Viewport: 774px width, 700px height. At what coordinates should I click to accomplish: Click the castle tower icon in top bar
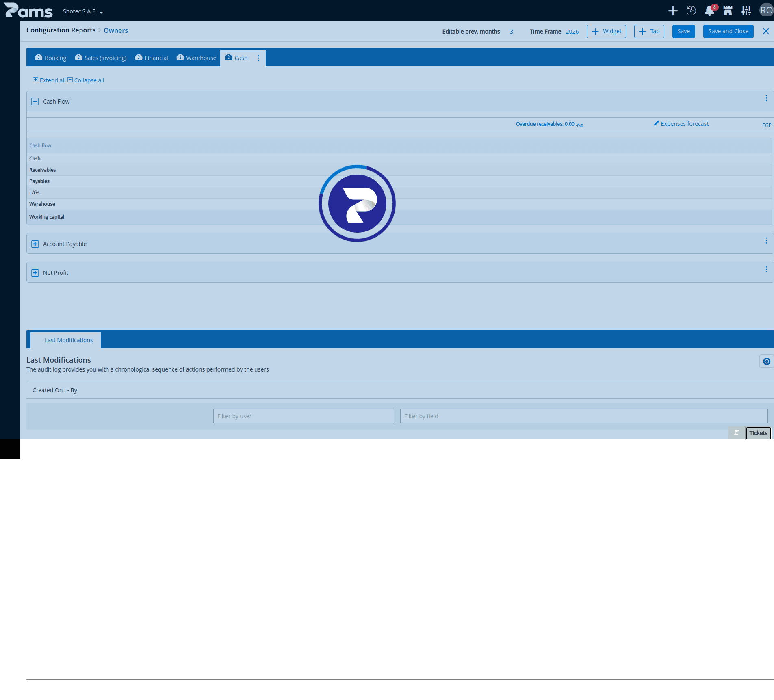[728, 11]
